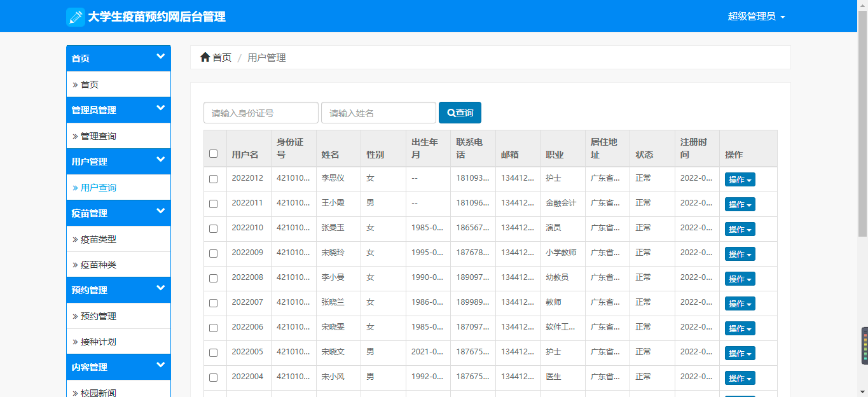Viewport: 868px width, 397px height.
Task: Check the checkbox for user 2022004
Action: (214, 377)
